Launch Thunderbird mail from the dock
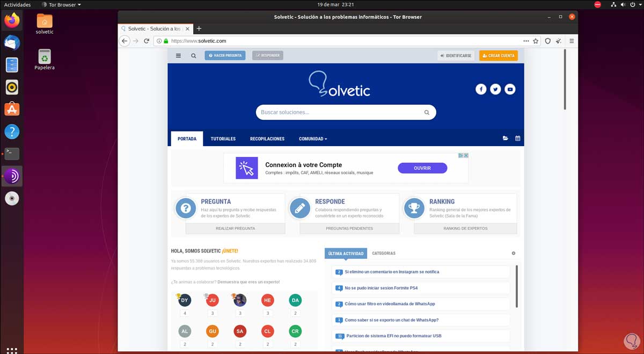 coord(12,42)
